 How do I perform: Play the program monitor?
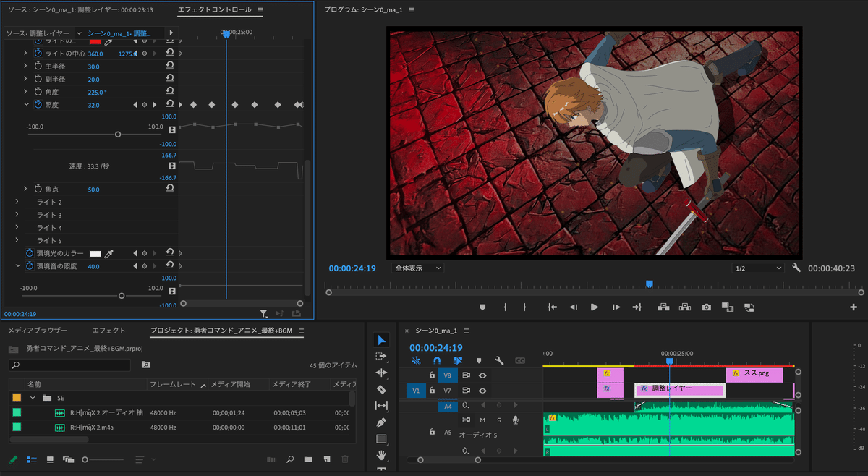point(595,307)
